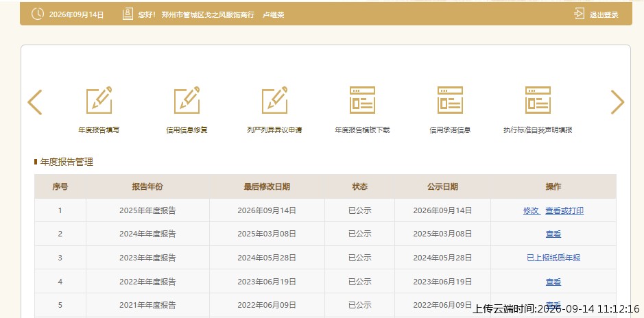Click the 退出登录 link
The height and width of the screenshot is (318, 644).
tap(604, 15)
